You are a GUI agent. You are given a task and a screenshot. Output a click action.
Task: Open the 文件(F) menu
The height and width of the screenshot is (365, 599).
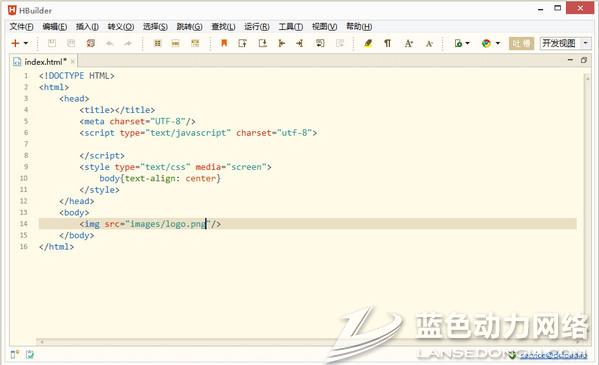[x=21, y=26]
